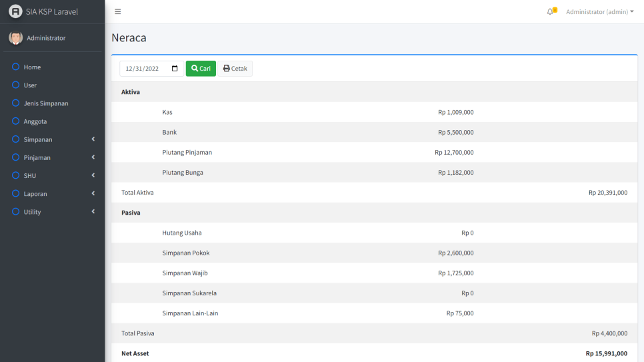644x362 pixels.
Task: Select the Simpanan Lain-Lain row label
Action: [x=190, y=313]
